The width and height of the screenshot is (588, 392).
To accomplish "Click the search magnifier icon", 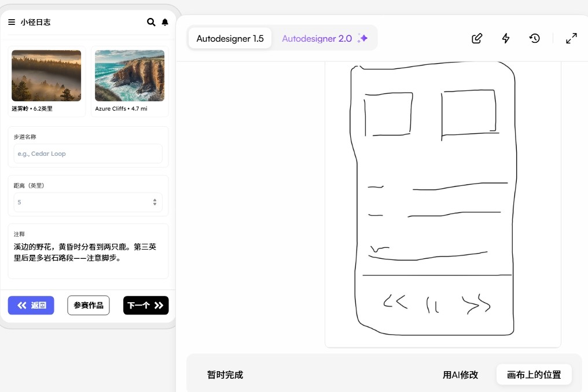I will (151, 22).
